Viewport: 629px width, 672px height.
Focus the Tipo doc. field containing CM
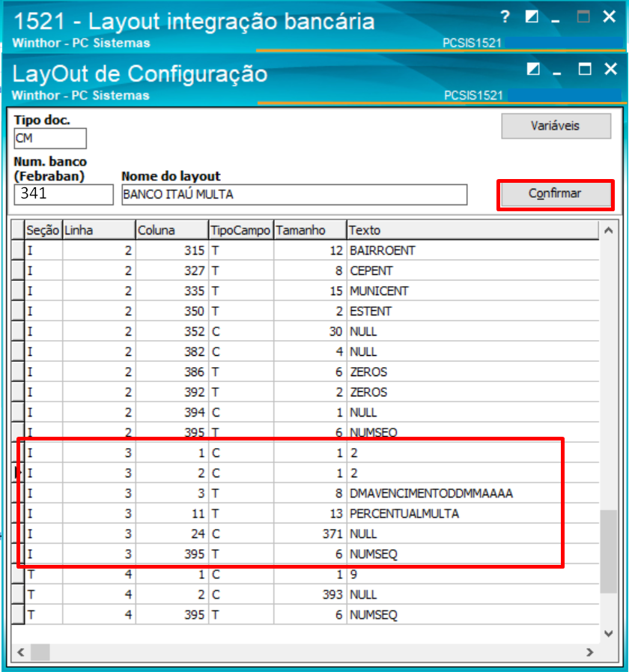[x=50, y=139]
